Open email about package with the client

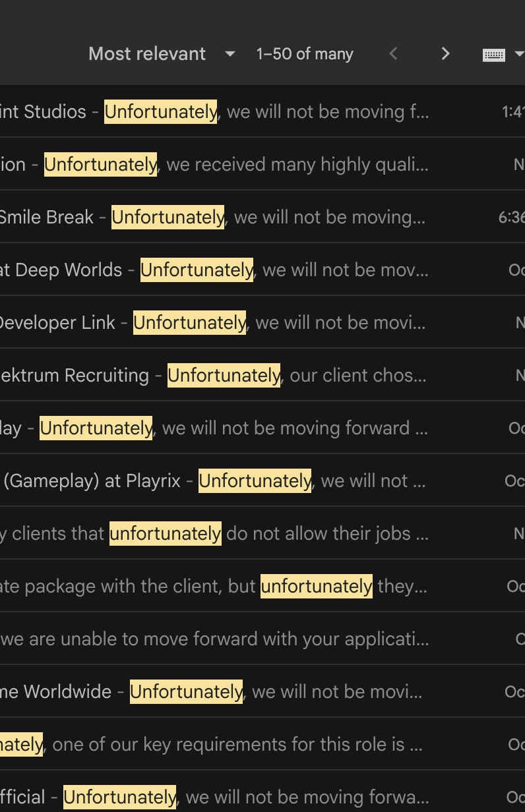tap(262, 586)
